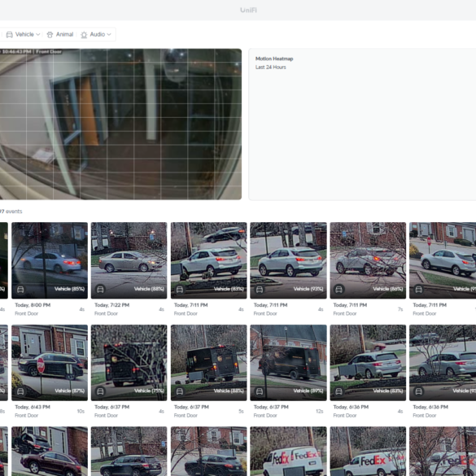Open the Front Door camera preview with grid
476x476 pixels.
point(120,124)
